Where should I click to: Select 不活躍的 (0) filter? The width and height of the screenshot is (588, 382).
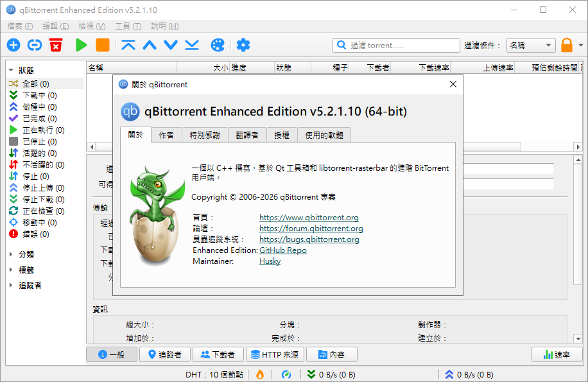pos(45,164)
